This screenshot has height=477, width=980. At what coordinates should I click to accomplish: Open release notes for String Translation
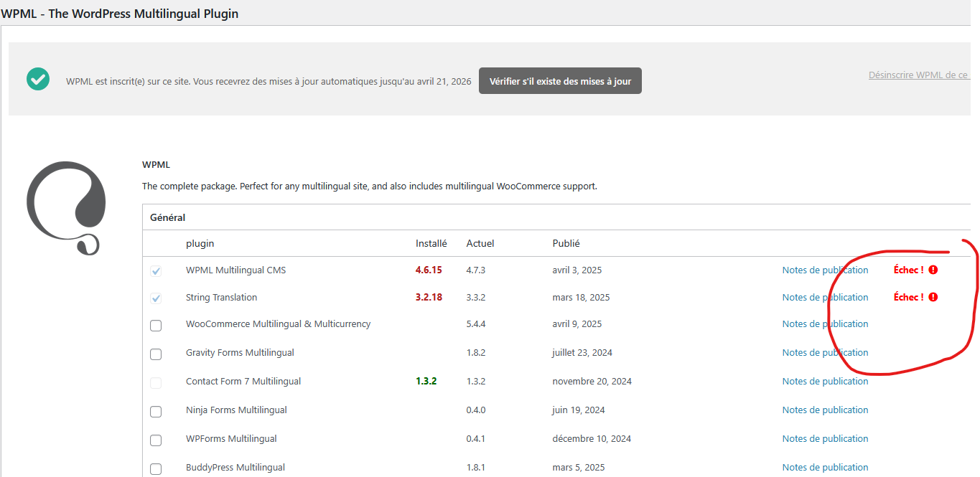825,298
